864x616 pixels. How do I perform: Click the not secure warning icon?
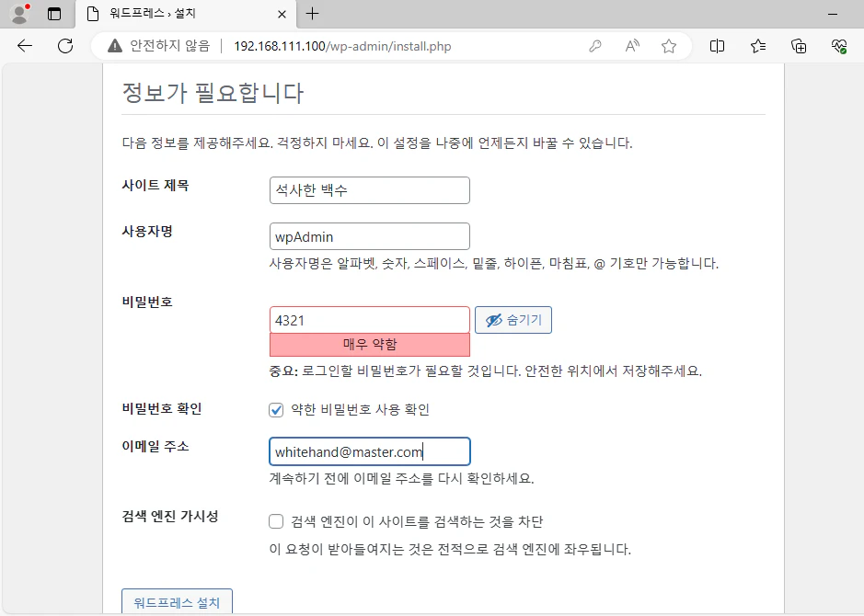point(115,46)
